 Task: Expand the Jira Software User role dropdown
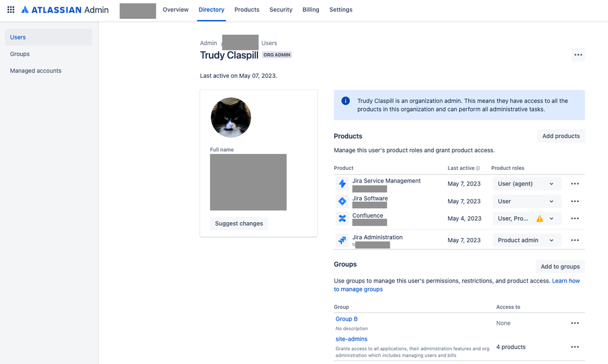(x=527, y=201)
